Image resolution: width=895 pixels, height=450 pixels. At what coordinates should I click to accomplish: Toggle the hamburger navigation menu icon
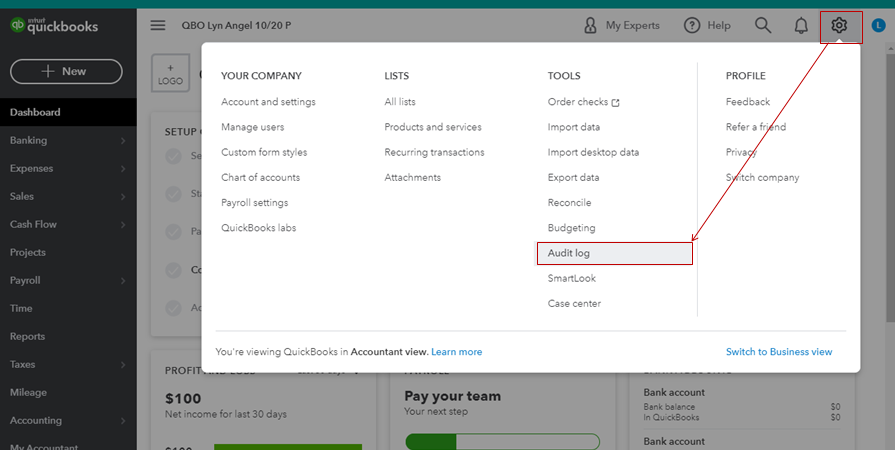pos(158,25)
